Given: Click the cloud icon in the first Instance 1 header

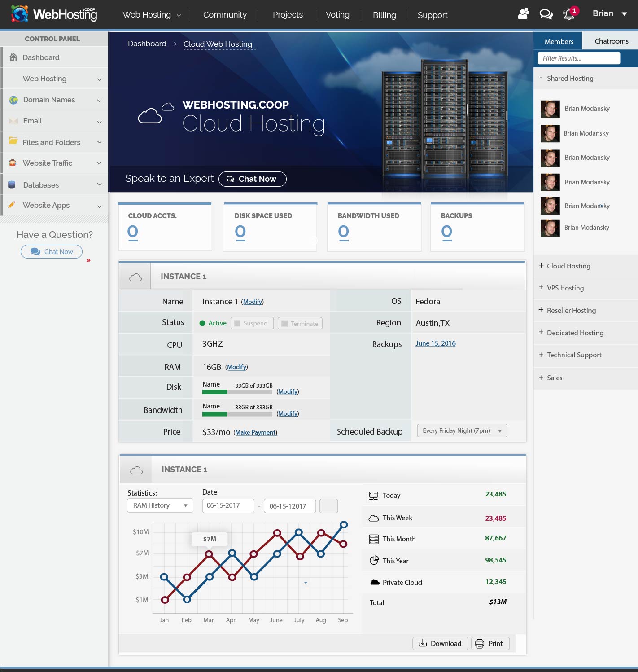Looking at the screenshot, I should (135, 277).
